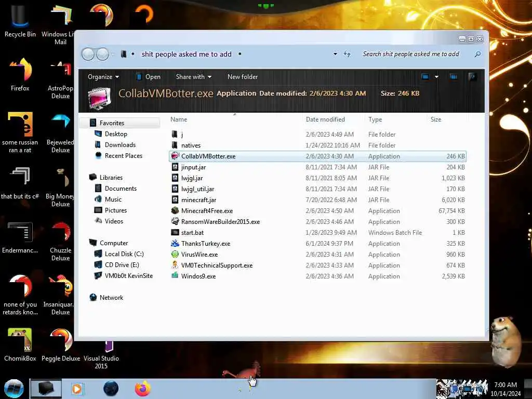The image size is (532, 399).
Task: Select the start.bat file icon
Action: coord(175,232)
